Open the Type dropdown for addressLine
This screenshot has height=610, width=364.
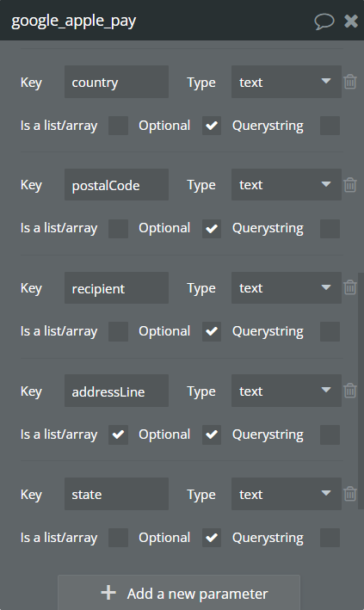click(287, 391)
